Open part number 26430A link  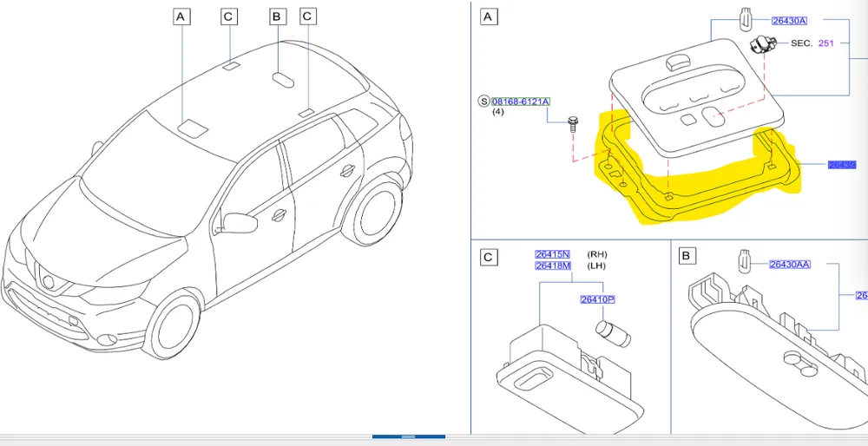(789, 21)
